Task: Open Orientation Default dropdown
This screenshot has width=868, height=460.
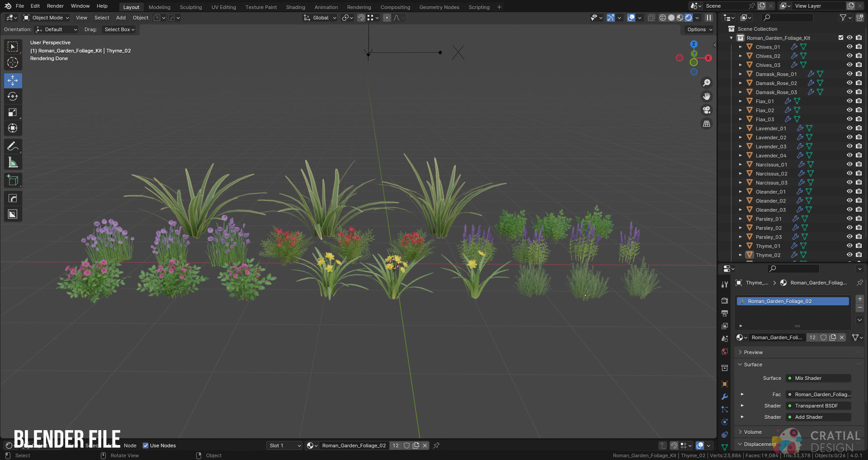Action: pos(57,29)
